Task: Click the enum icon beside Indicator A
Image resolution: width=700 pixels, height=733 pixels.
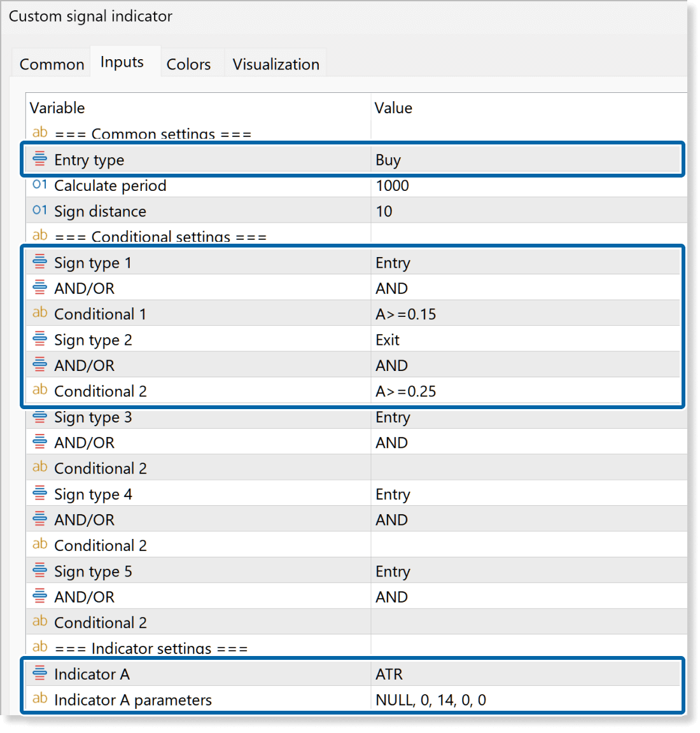Action: click(39, 673)
